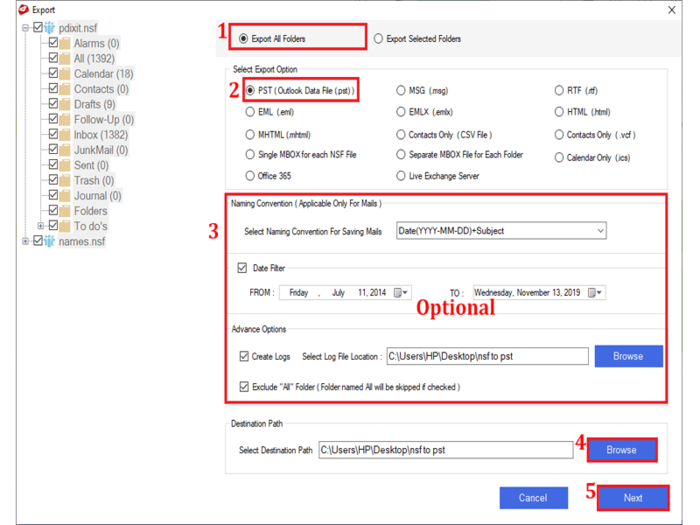This screenshot has height=525, width=700.
Task: Select Export Selected Folders option
Action: coord(378,39)
